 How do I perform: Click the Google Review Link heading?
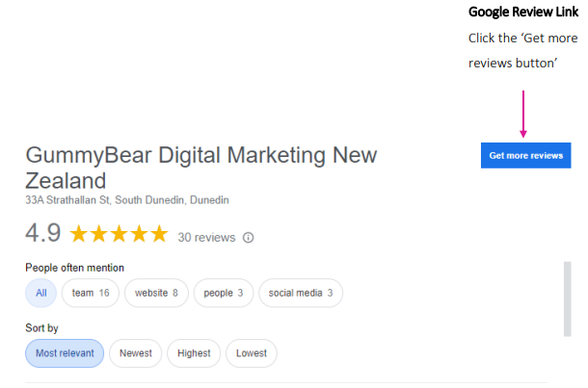point(523,12)
